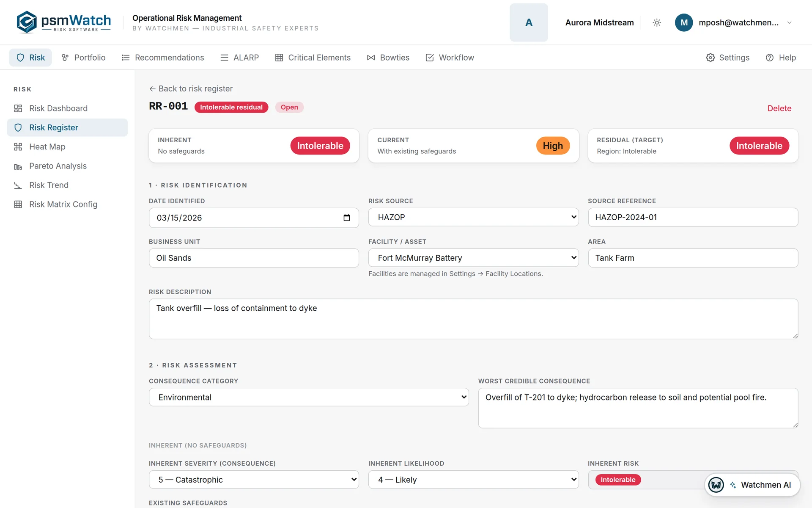Click the Worst Credible Consequence text area
The image size is (812, 508).
pyautogui.click(x=638, y=408)
